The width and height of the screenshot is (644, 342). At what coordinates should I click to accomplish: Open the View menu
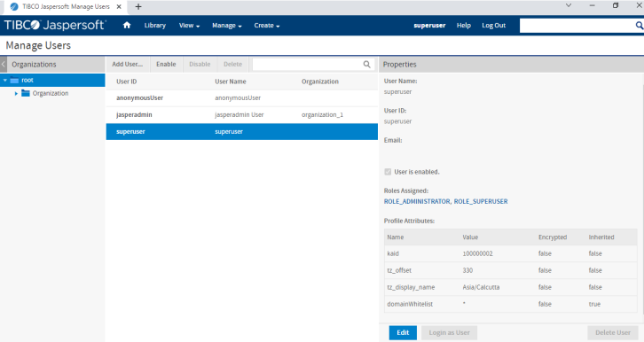coord(189,26)
